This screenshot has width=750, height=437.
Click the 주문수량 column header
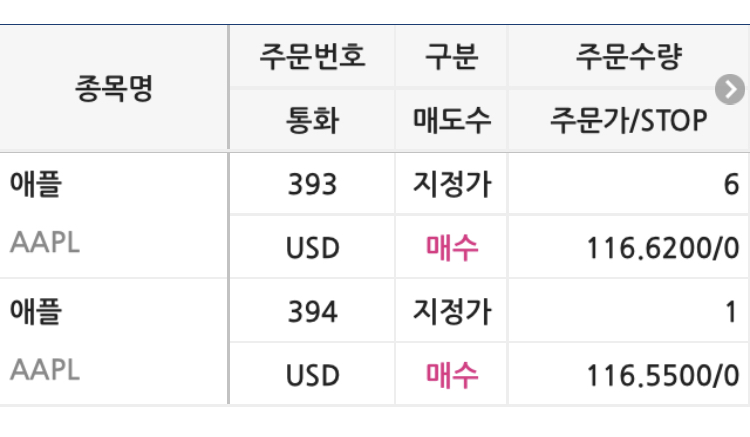pos(628,57)
